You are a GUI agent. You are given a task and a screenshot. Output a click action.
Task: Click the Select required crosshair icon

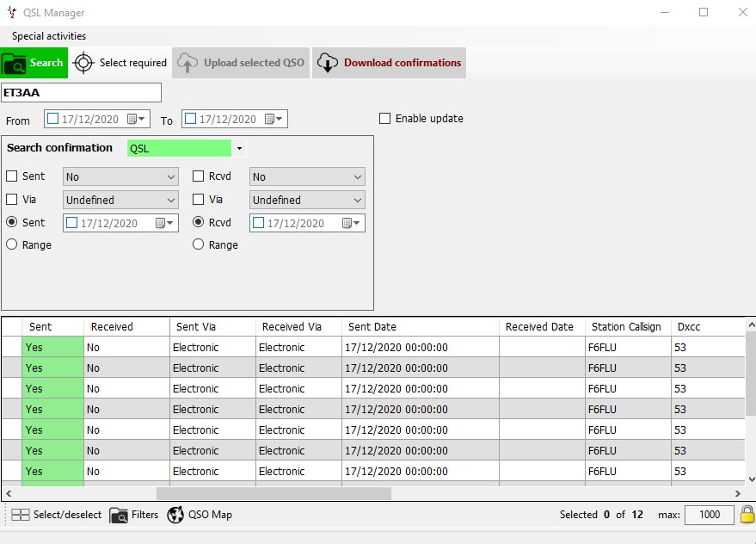click(83, 63)
